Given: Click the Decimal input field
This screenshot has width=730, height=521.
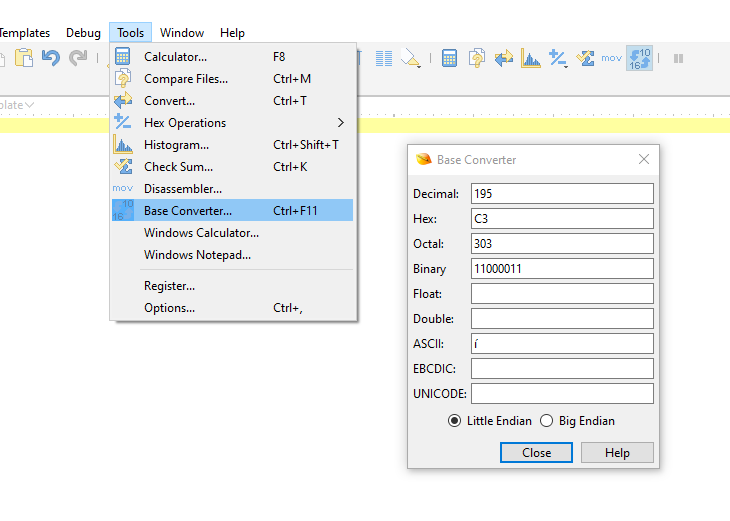Looking at the screenshot, I should pos(562,194).
